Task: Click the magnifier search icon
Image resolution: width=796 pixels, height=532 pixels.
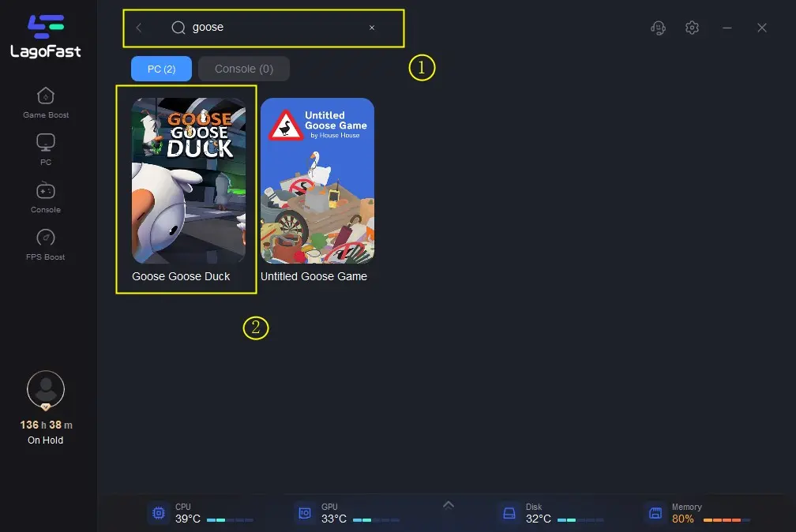Action: click(x=178, y=28)
